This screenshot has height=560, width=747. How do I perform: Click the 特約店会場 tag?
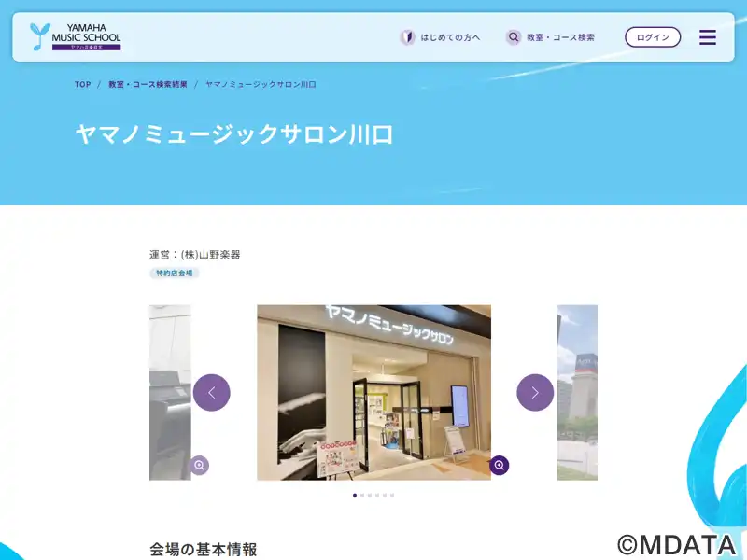pos(175,273)
